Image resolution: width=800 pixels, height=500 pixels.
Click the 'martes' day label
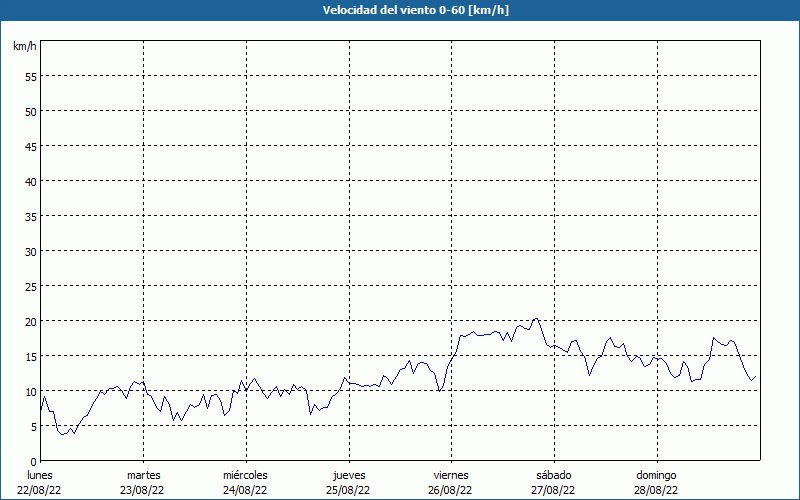144,475
